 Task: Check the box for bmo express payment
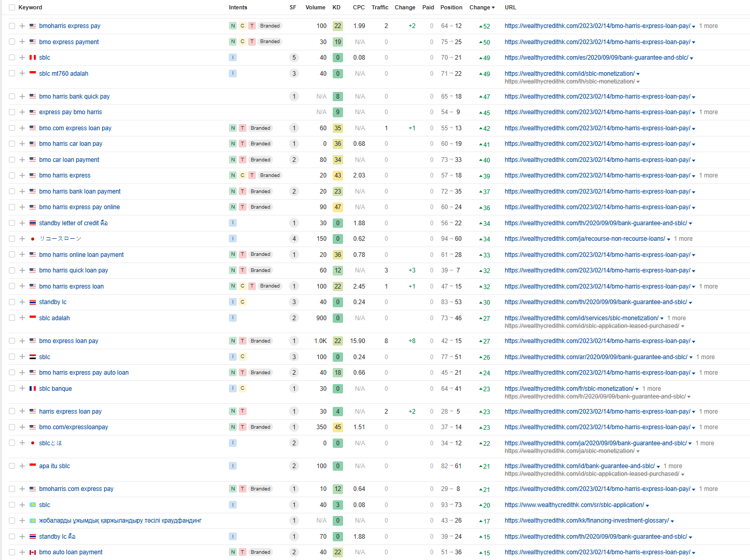(12, 42)
